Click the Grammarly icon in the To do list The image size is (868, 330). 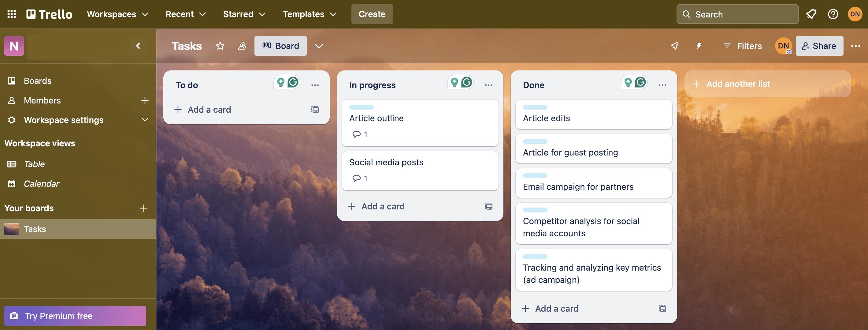tap(293, 82)
